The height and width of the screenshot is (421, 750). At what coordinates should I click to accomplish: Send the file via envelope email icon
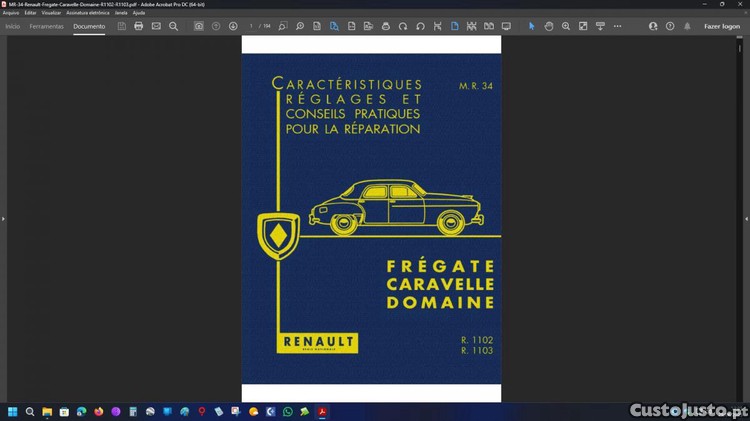156,26
